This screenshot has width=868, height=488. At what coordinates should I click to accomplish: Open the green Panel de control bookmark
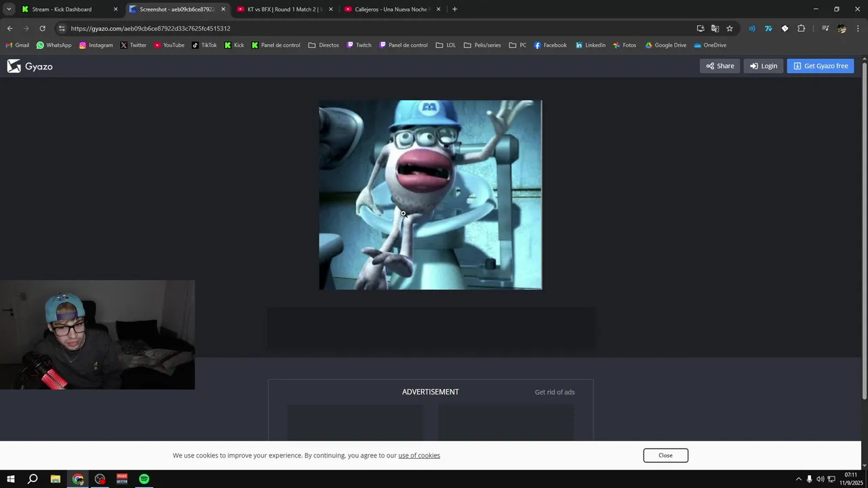pyautogui.click(x=275, y=45)
